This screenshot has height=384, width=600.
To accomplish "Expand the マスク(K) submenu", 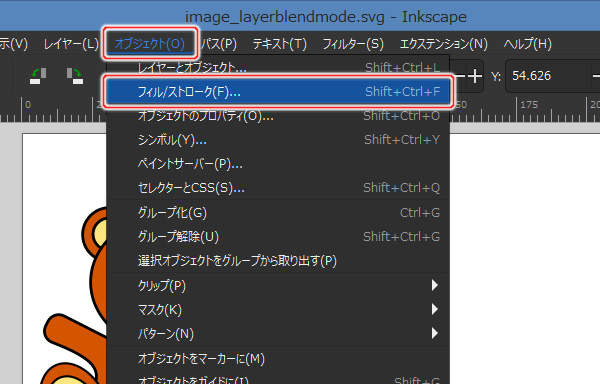I will click(278, 309).
